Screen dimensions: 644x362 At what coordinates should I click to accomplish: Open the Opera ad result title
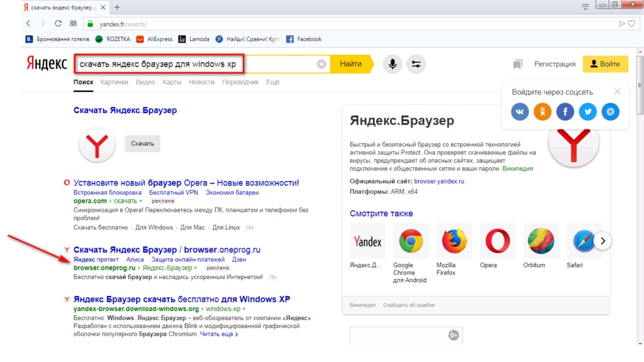point(186,183)
